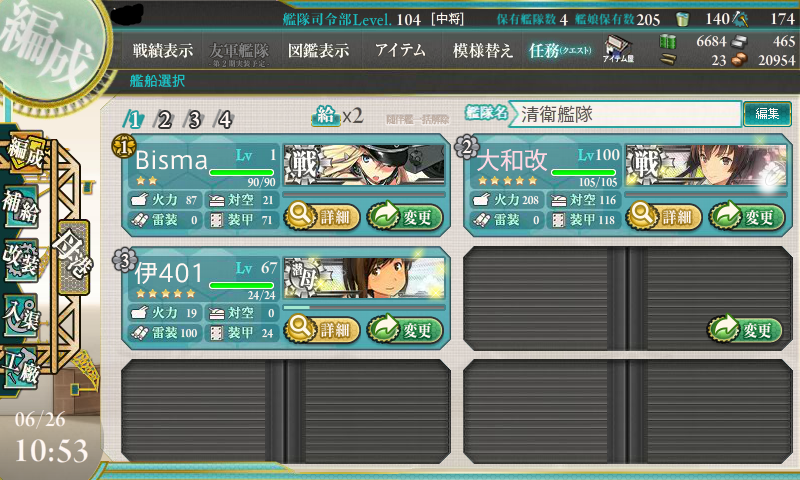Open 図鑑表示 encyclopedia menu

(318, 50)
